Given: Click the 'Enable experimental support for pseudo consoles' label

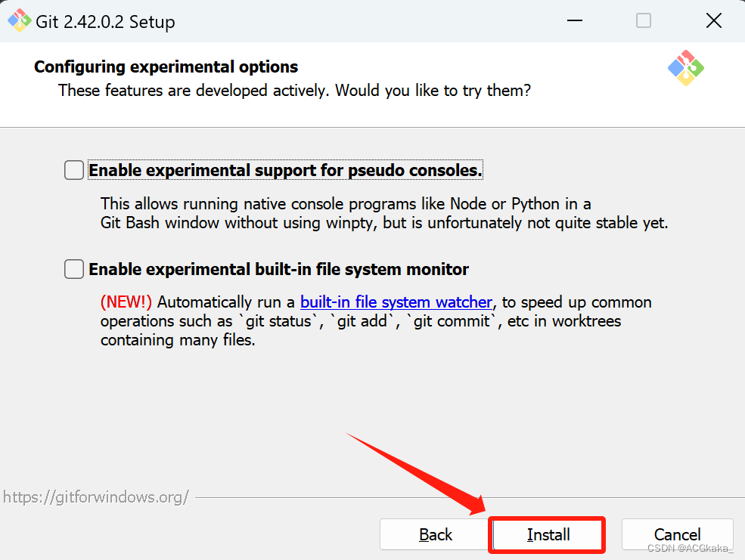Looking at the screenshot, I should click(x=285, y=171).
